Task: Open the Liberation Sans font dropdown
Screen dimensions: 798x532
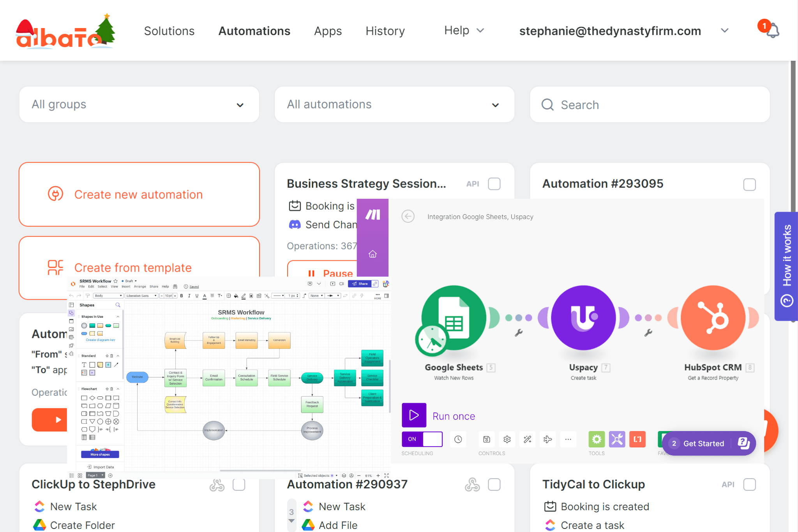Action: [x=141, y=296]
